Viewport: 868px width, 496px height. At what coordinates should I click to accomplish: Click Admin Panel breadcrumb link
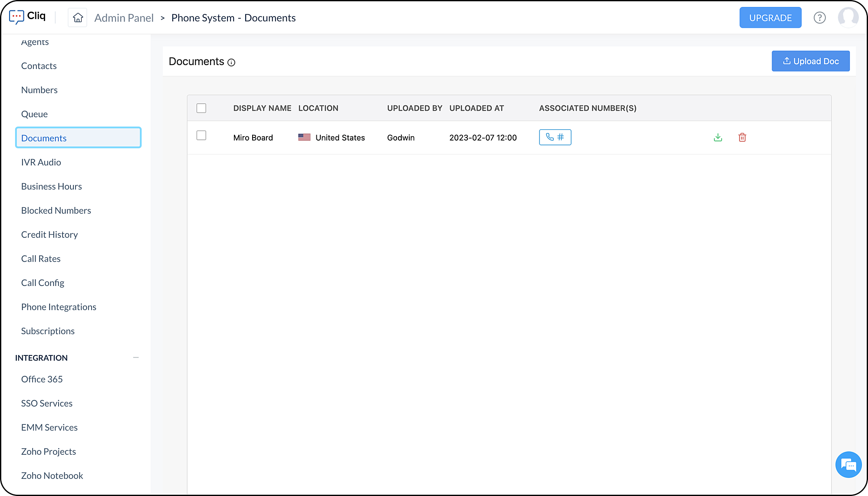pyautogui.click(x=124, y=18)
